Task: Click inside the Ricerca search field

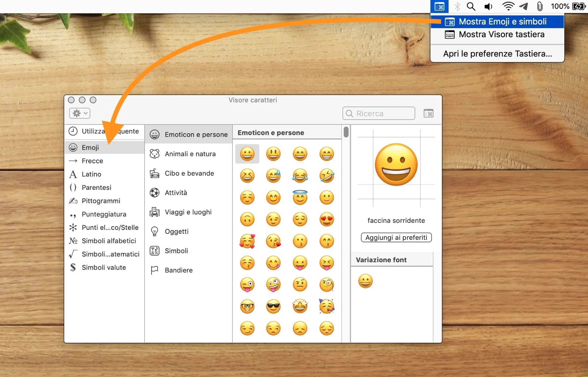Action: [378, 113]
